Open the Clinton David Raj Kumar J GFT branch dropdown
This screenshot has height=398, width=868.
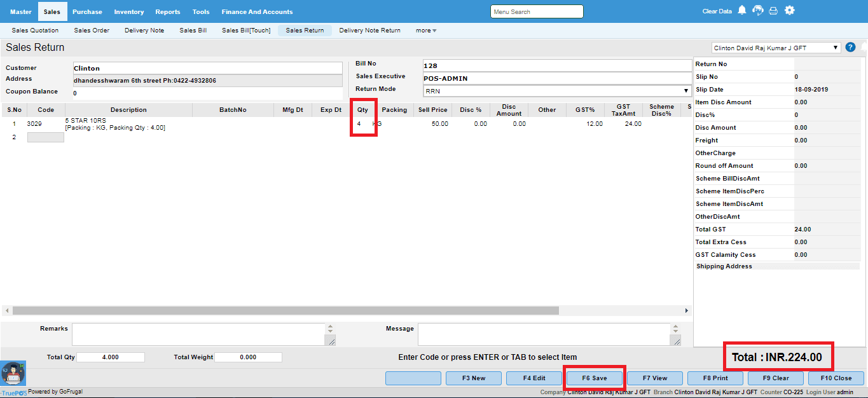click(776, 48)
